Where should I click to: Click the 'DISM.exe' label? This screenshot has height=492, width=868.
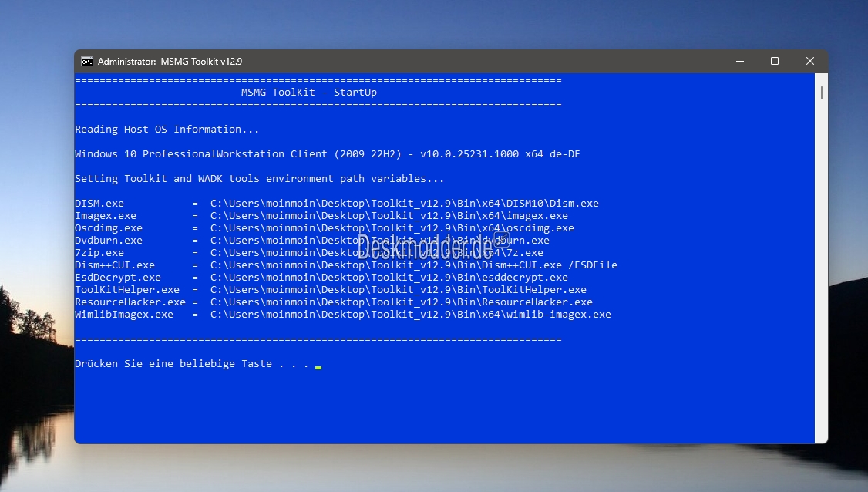[x=99, y=204]
